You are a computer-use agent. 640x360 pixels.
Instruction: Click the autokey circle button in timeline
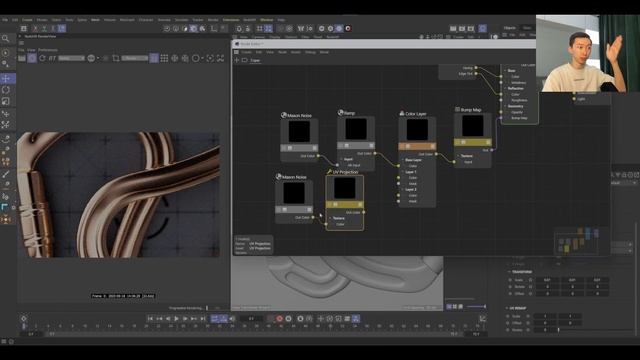(289, 318)
